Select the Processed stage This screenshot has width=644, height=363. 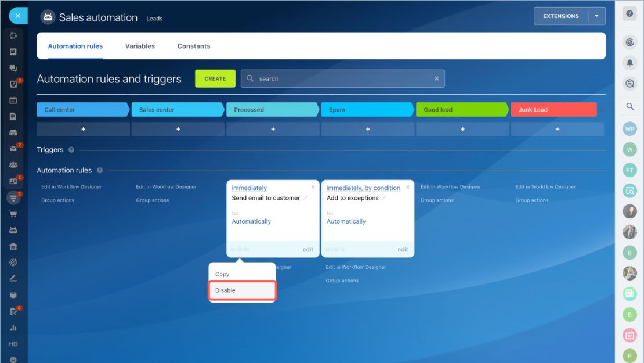[273, 110]
